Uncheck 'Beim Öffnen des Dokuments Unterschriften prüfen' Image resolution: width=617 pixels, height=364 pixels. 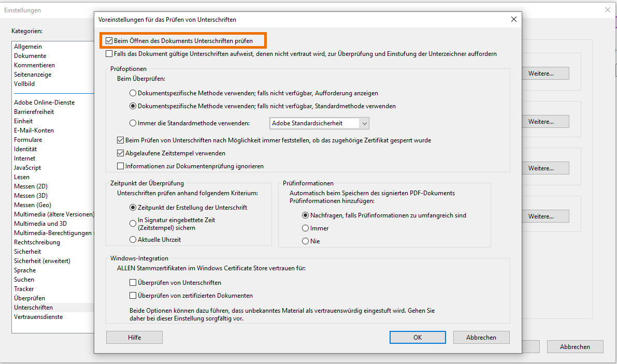[109, 40]
